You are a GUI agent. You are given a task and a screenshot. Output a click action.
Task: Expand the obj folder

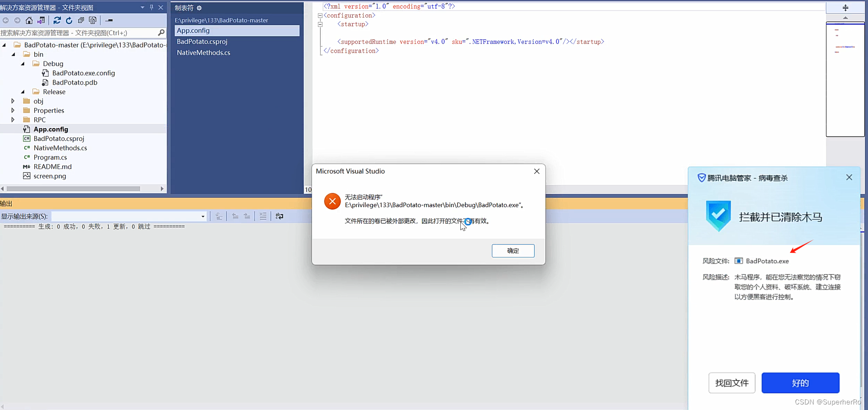click(x=13, y=101)
